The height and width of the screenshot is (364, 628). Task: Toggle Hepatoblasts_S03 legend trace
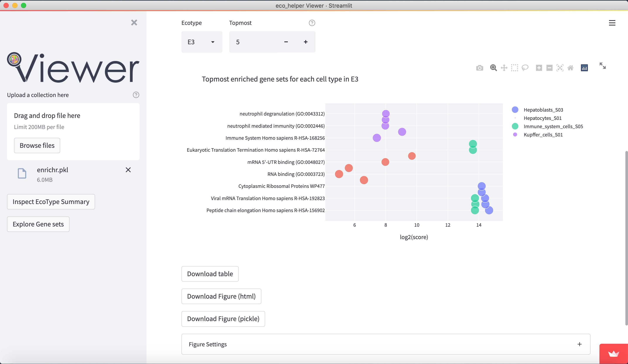(x=543, y=110)
